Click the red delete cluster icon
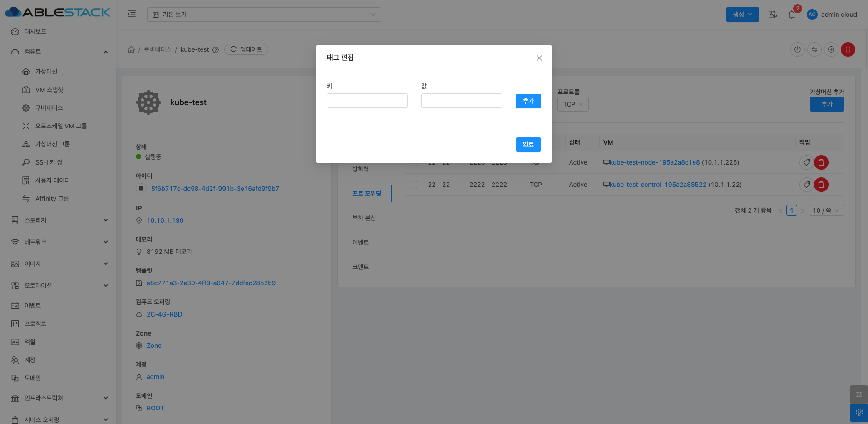The width and height of the screenshot is (868, 424). [x=848, y=49]
